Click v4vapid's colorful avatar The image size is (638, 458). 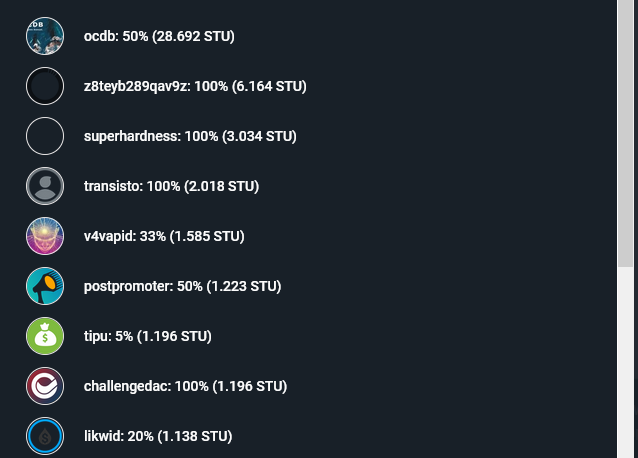[45, 236]
